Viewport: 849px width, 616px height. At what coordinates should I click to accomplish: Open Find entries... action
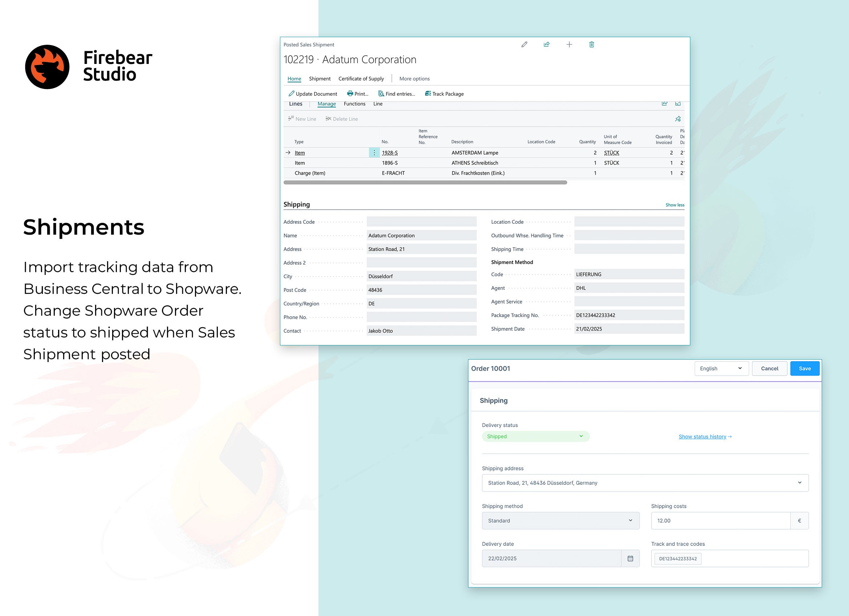(x=397, y=94)
